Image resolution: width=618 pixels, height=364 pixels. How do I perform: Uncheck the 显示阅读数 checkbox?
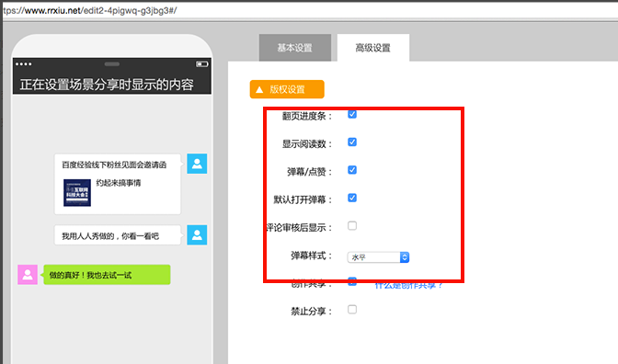[x=352, y=142]
